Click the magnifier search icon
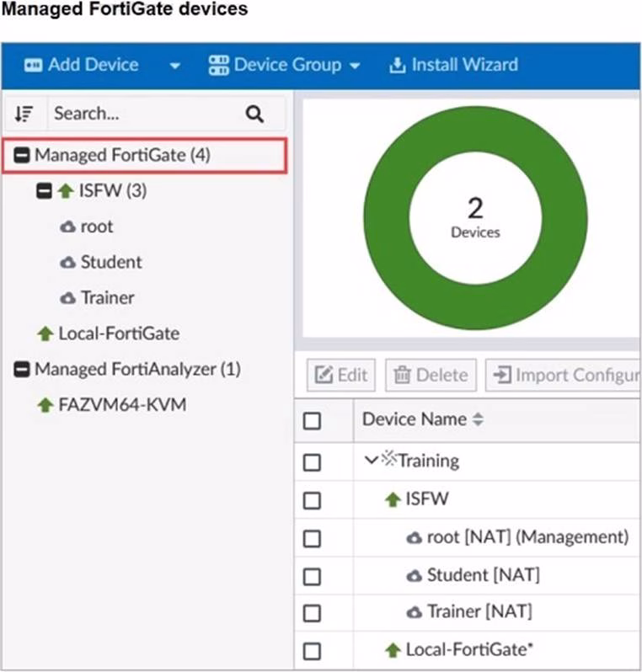642x672 pixels. tap(254, 114)
